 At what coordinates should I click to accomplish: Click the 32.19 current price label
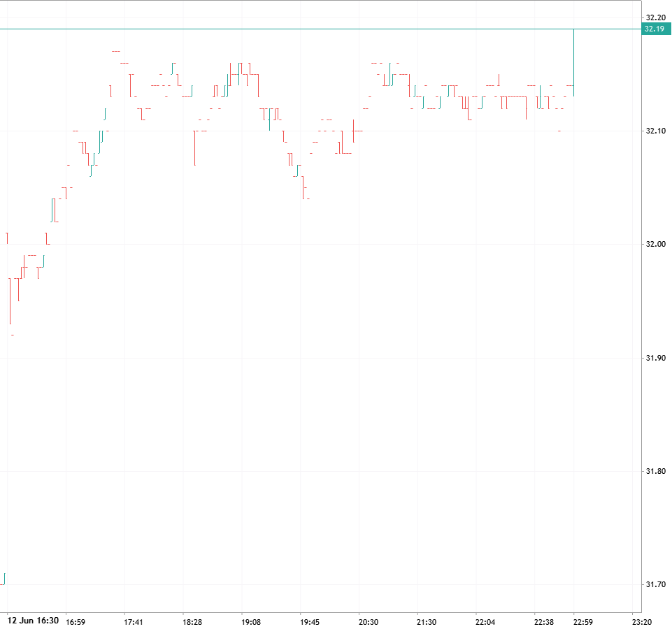coord(656,29)
